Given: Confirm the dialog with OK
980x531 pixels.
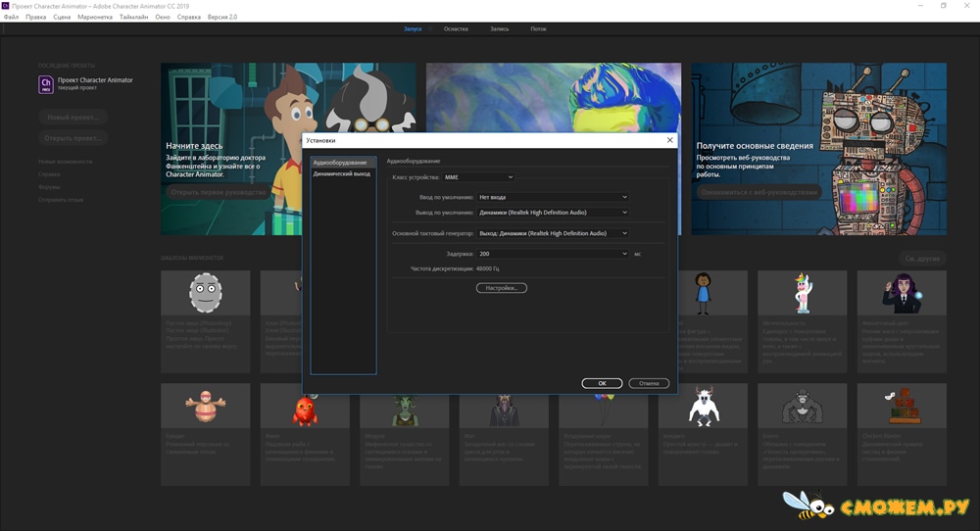Looking at the screenshot, I should [x=602, y=384].
